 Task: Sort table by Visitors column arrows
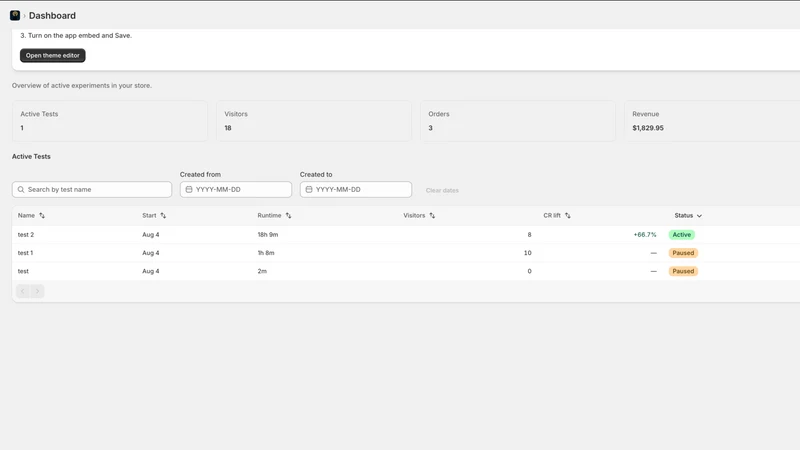[x=432, y=215]
